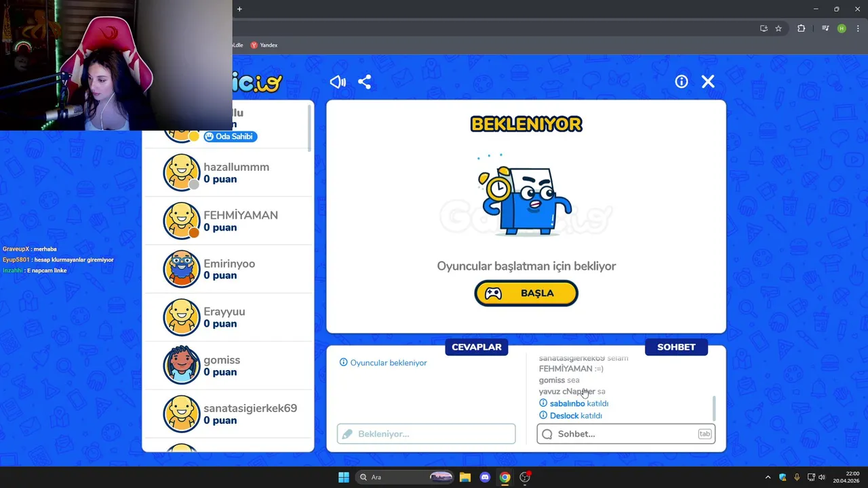Open the share room icon
Viewport: 868px width, 488px height.
[364, 82]
